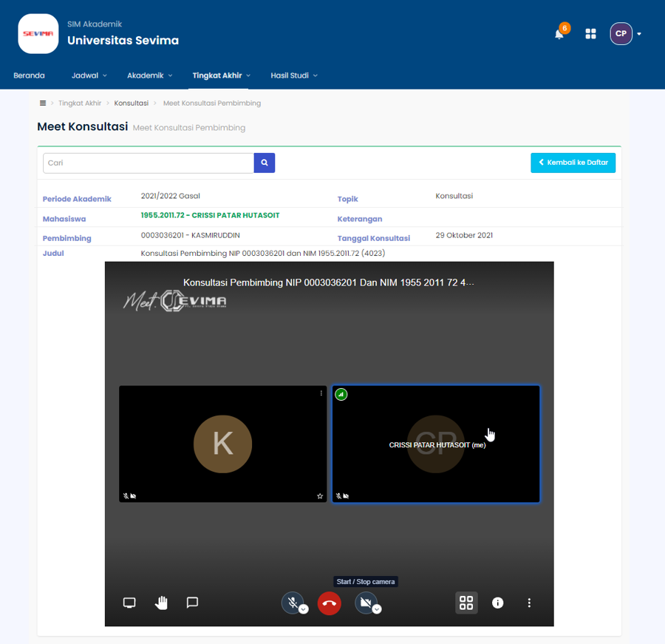Click the Kembali ke Daftar button
This screenshot has width=665, height=644.
click(x=573, y=163)
